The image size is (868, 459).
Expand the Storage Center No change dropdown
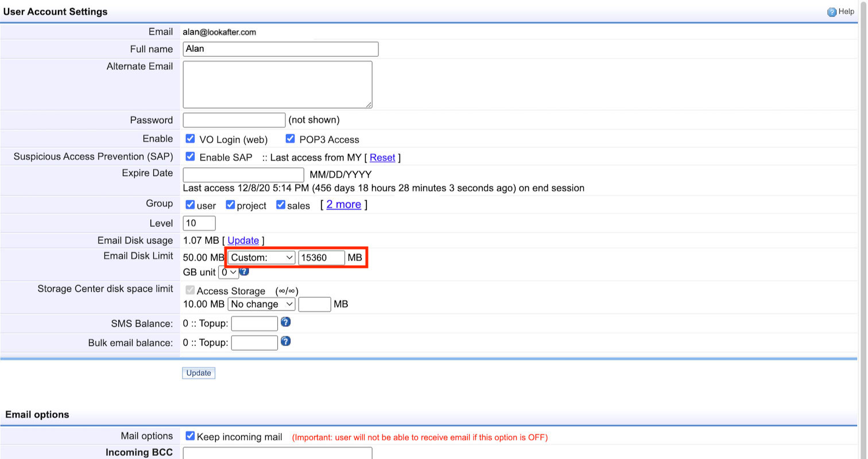point(262,304)
